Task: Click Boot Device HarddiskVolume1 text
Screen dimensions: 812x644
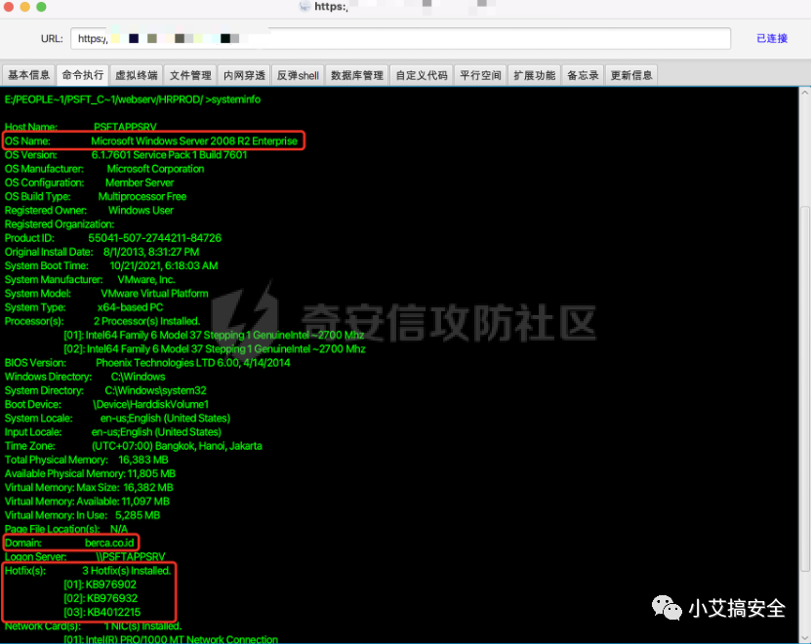Action: (150, 404)
